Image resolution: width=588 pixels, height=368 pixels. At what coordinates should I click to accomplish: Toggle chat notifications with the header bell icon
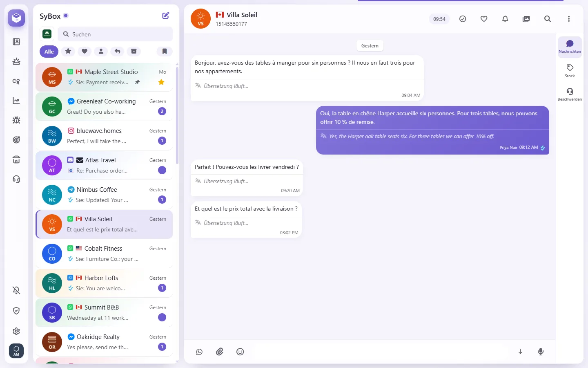pos(505,19)
